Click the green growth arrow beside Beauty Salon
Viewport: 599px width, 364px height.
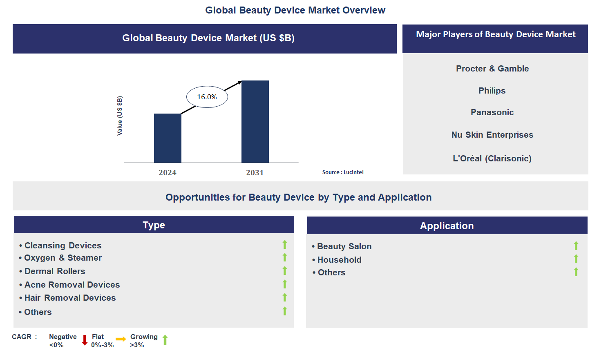tap(576, 246)
